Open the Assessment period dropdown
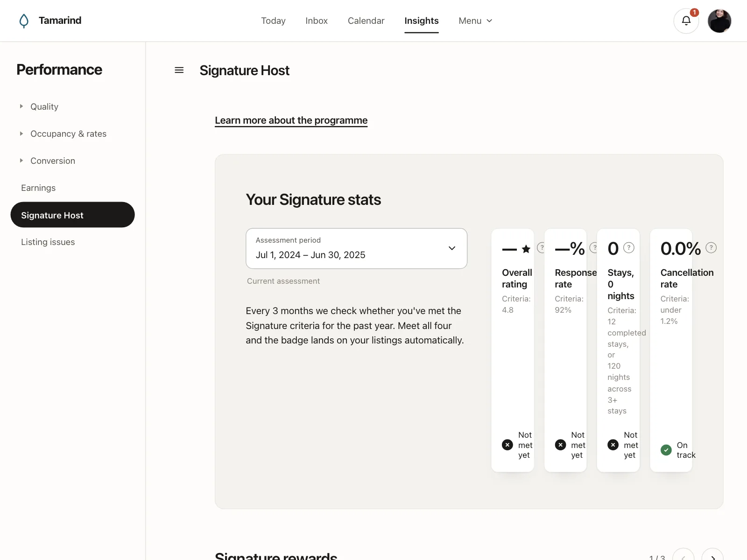 tap(356, 248)
